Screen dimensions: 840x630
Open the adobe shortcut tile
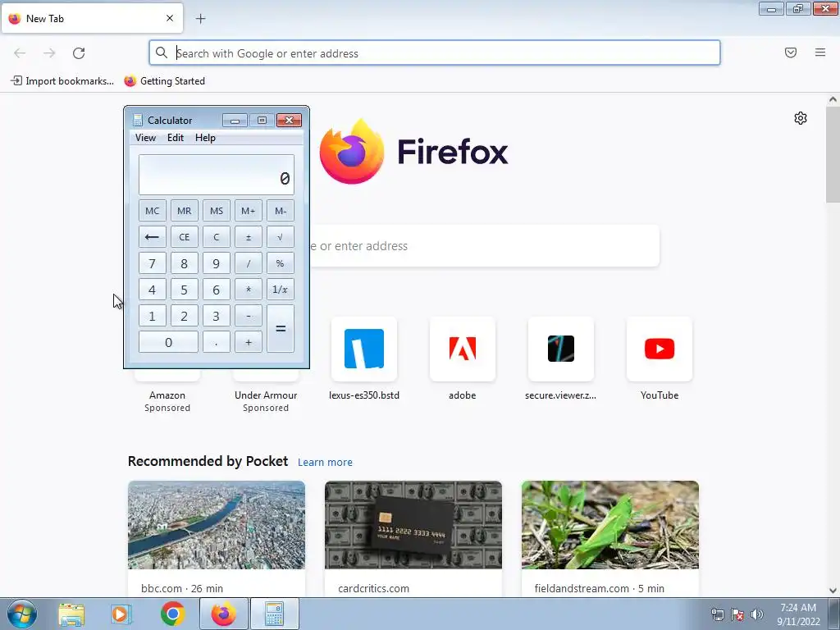[x=463, y=349]
